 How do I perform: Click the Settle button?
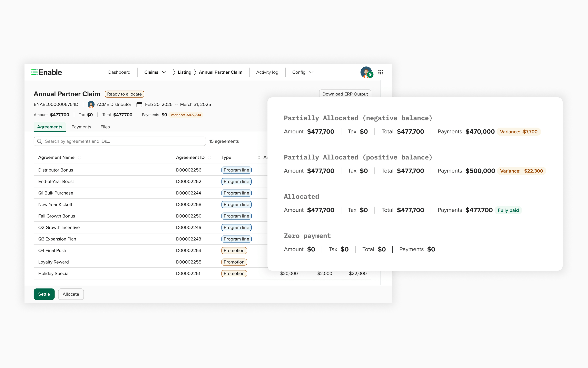tap(44, 294)
